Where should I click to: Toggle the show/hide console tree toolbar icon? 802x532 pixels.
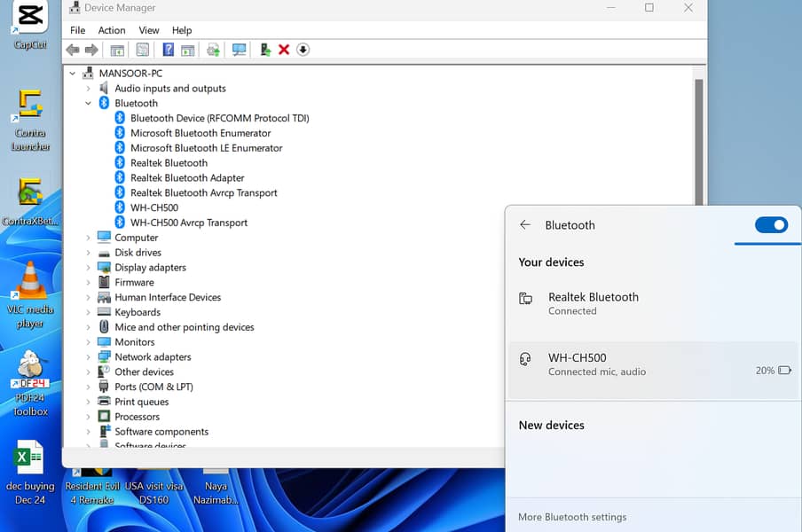pos(117,50)
